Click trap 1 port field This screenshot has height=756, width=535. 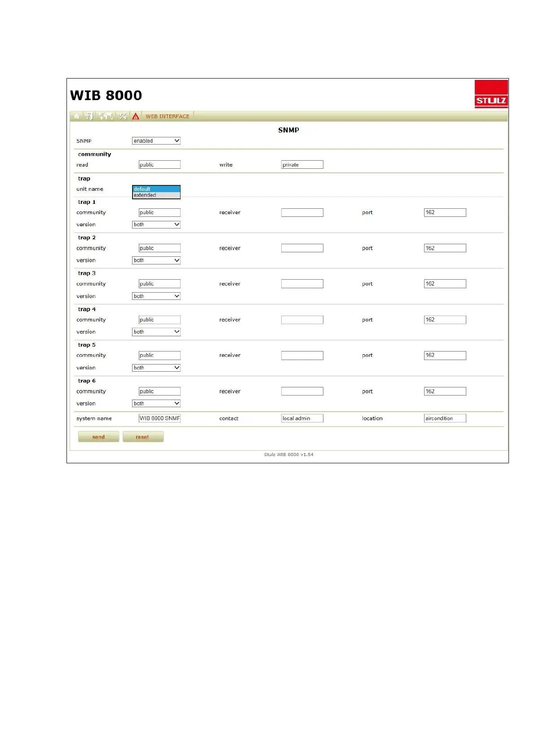tap(445, 212)
